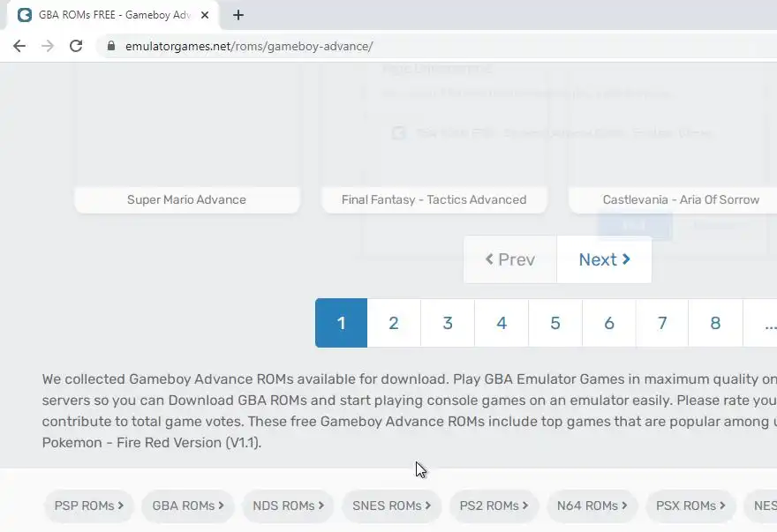Viewport: 777px width, 532px height.
Task: Jump to page 4 of results
Action: tap(502, 323)
